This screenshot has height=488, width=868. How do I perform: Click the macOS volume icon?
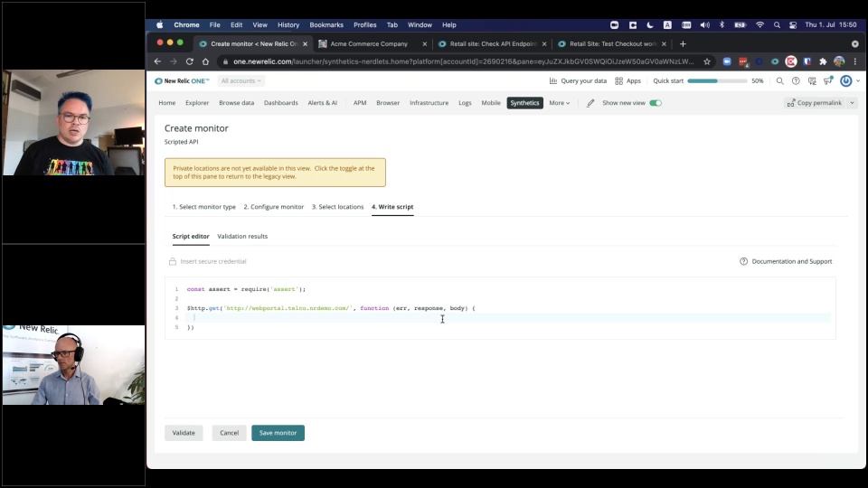coord(704,25)
